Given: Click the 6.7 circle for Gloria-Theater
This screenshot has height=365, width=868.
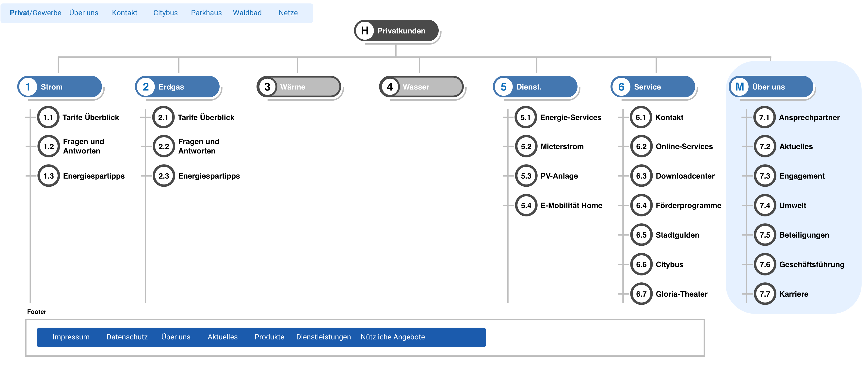Looking at the screenshot, I should [641, 294].
